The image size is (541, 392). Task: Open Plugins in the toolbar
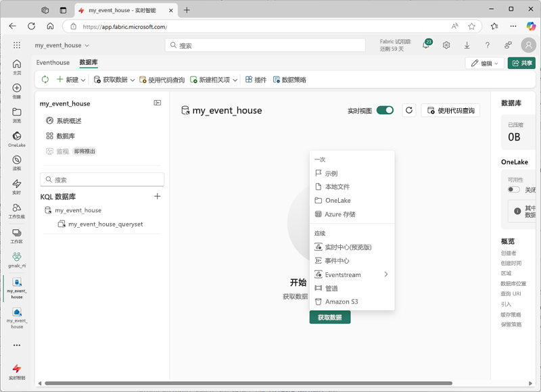tap(256, 80)
